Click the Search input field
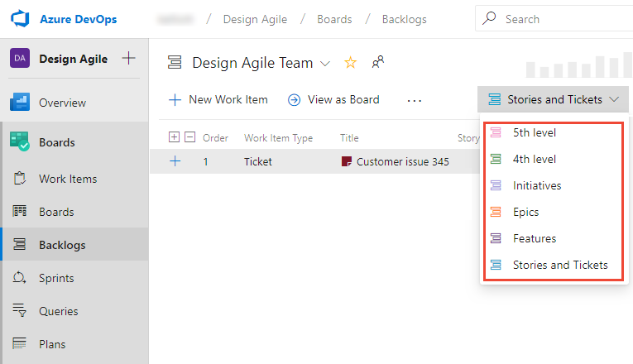 click(x=563, y=18)
